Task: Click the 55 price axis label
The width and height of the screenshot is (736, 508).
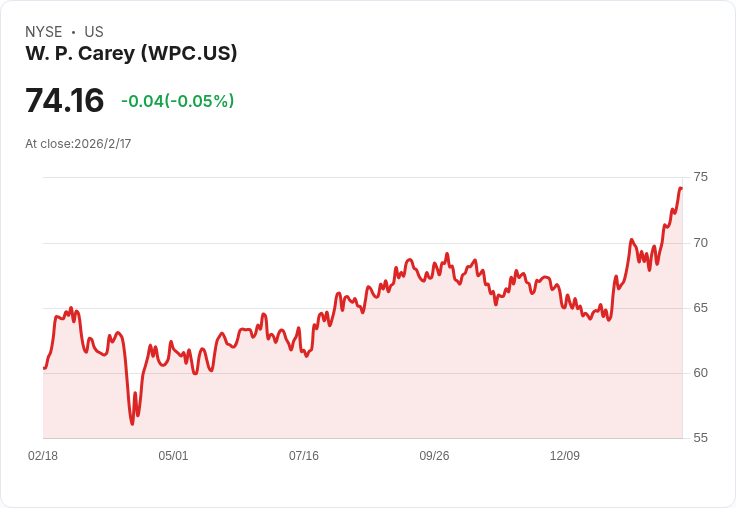Action: [x=700, y=437]
